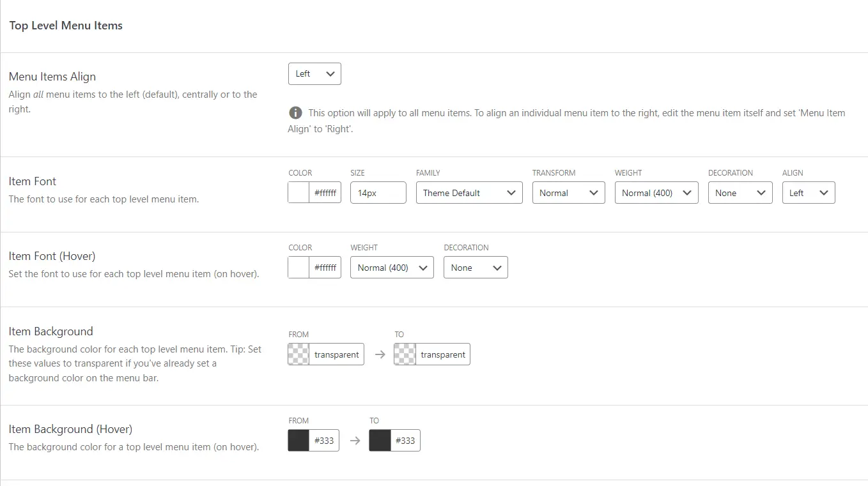868x486 pixels.
Task: Click the #333 TO swatch for hover background
Action: [380, 441]
